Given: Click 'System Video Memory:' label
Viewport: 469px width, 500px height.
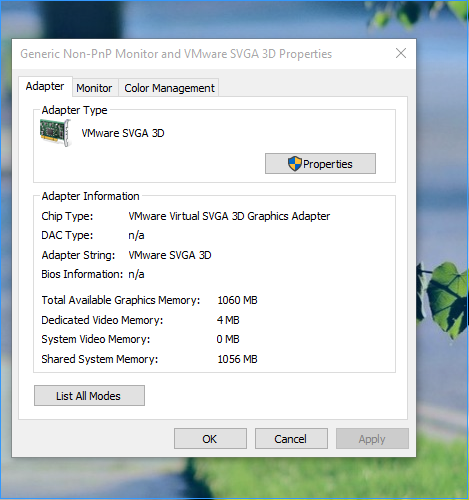Looking at the screenshot, I should pos(96,339).
